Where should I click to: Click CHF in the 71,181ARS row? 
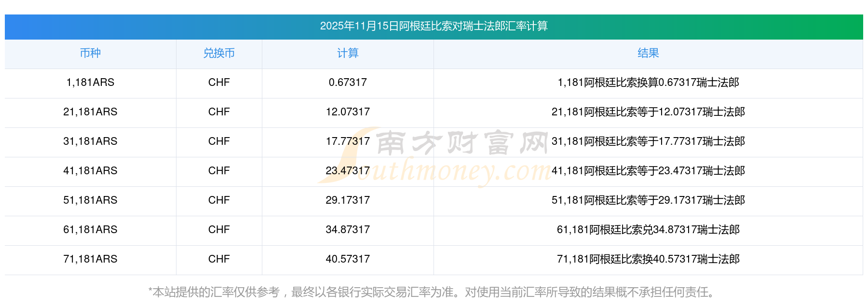point(219,259)
